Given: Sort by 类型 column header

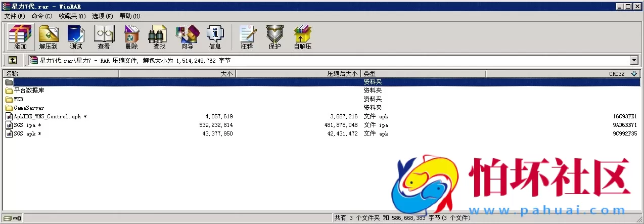Looking at the screenshot, I should [424, 73].
